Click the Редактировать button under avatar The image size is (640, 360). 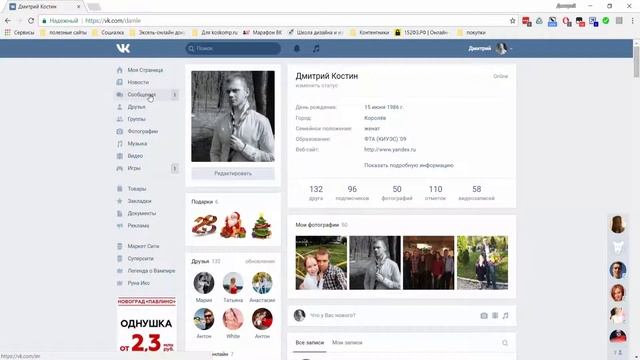click(233, 173)
